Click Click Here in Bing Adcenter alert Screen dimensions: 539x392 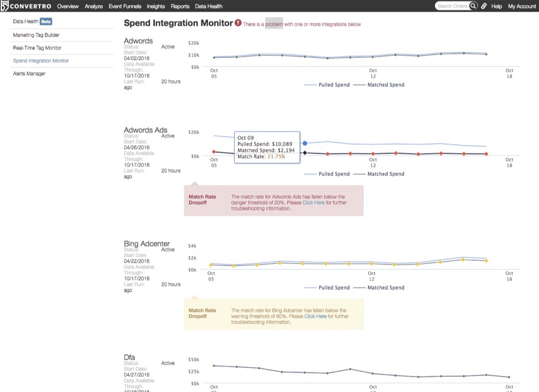(x=315, y=316)
